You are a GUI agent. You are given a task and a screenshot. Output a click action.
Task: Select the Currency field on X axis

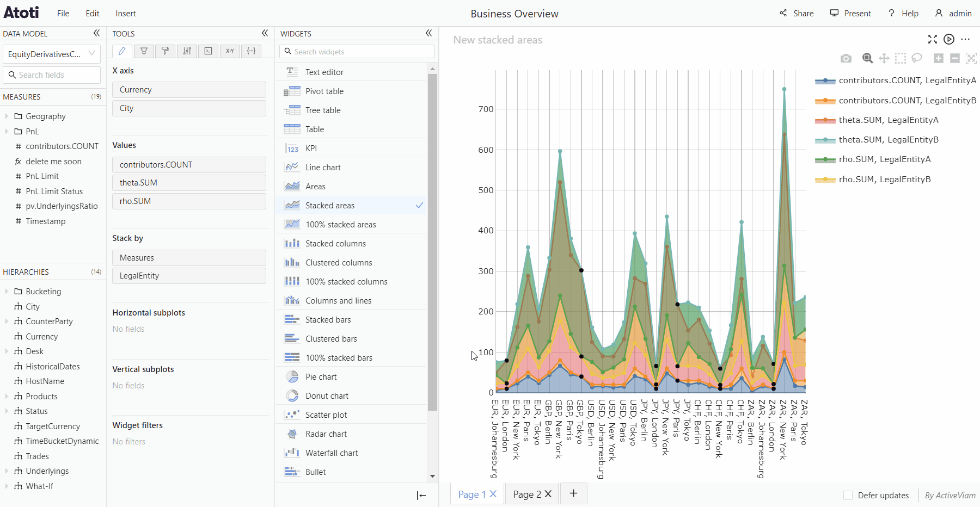(x=189, y=90)
